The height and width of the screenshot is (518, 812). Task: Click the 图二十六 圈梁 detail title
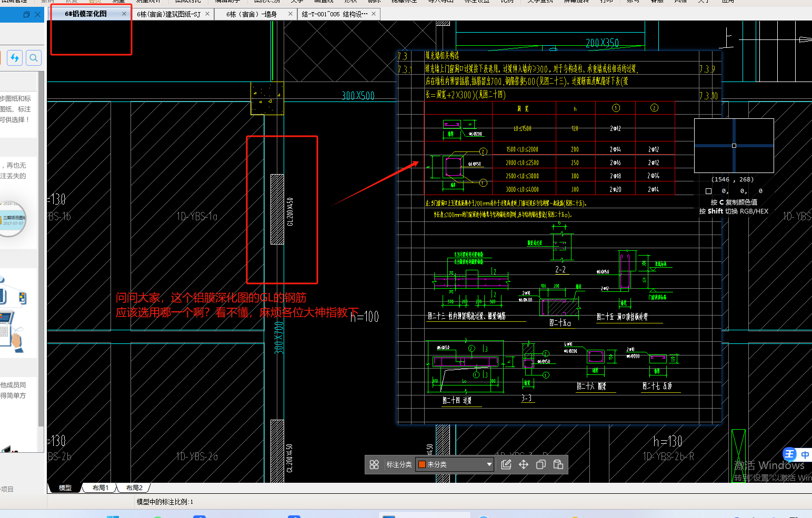(592, 386)
